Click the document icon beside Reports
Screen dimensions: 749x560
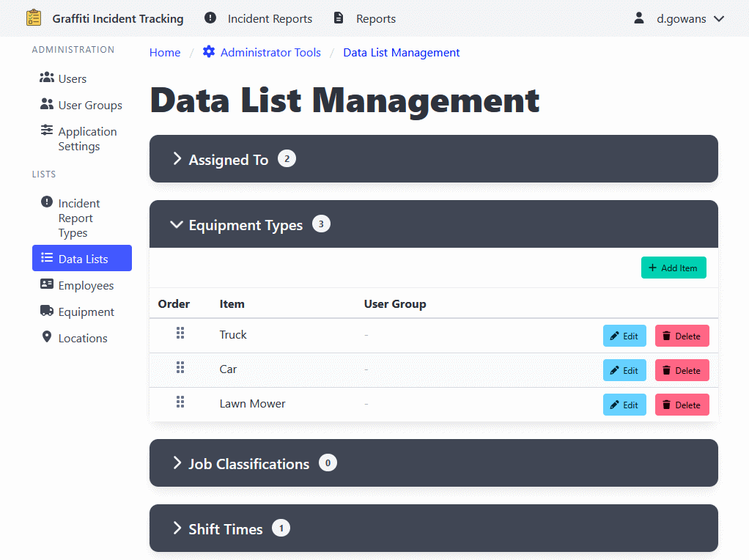(338, 18)
